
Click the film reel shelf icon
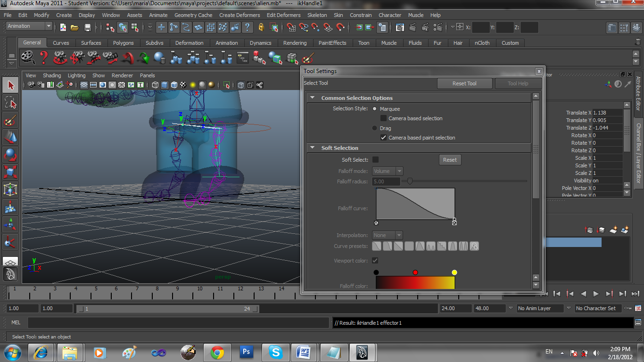pyautogui.click(x=28, y=58)
